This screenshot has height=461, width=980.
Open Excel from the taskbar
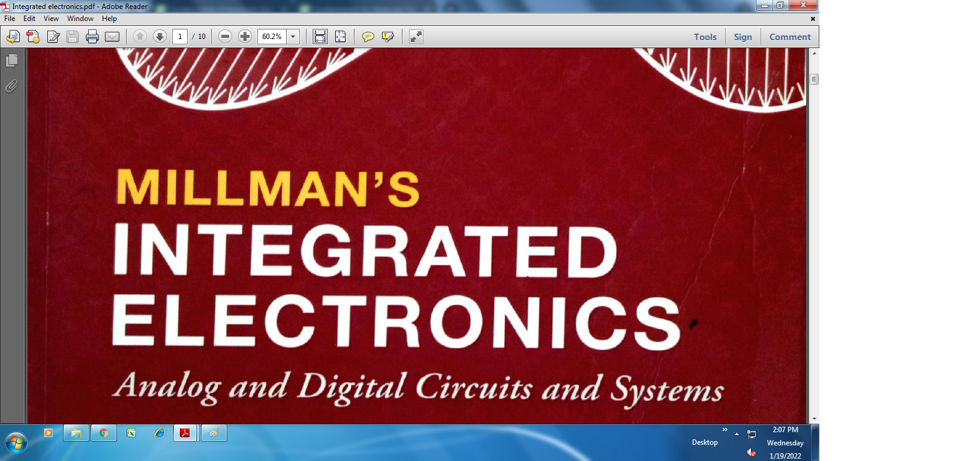[131, 433]
